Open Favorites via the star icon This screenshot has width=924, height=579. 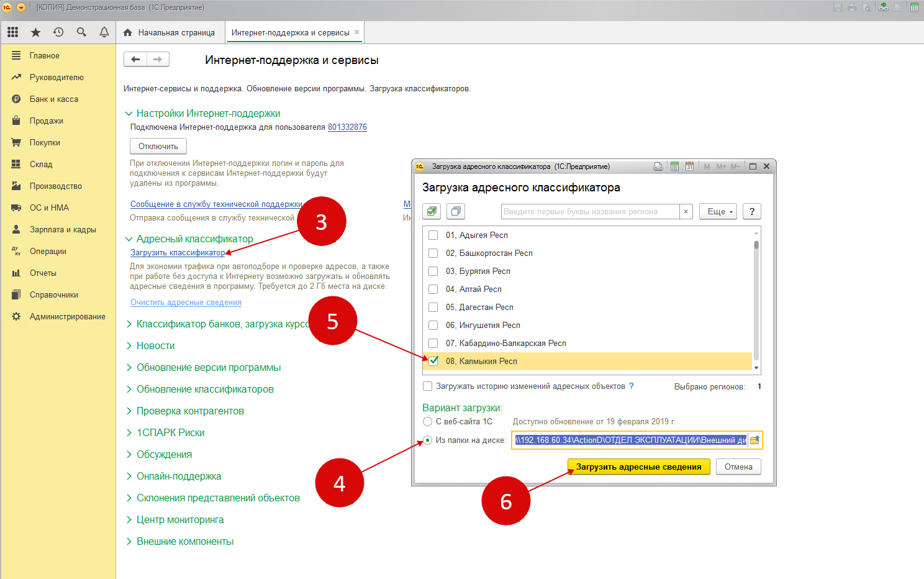click(x=35, y=32)
